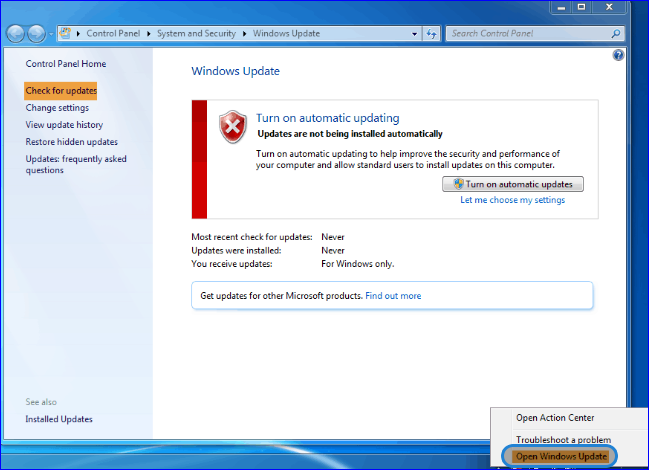Click the Turn on automatic updating heading

tap(327, 118)
